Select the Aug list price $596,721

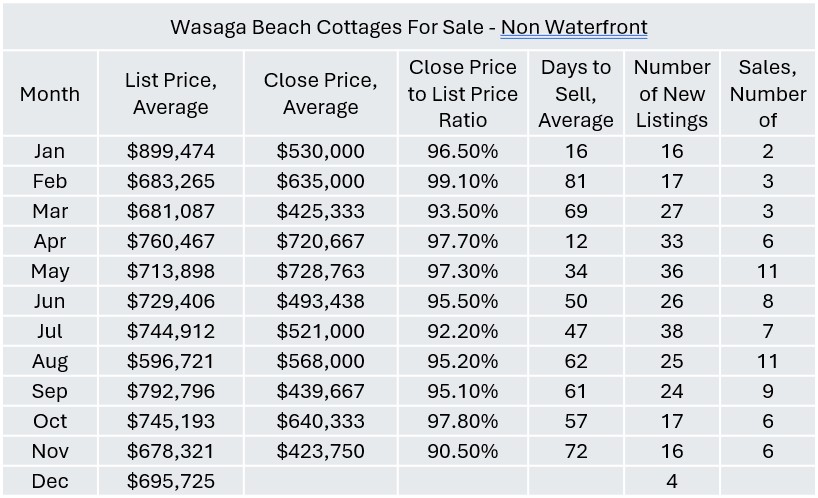coord(171,362)
